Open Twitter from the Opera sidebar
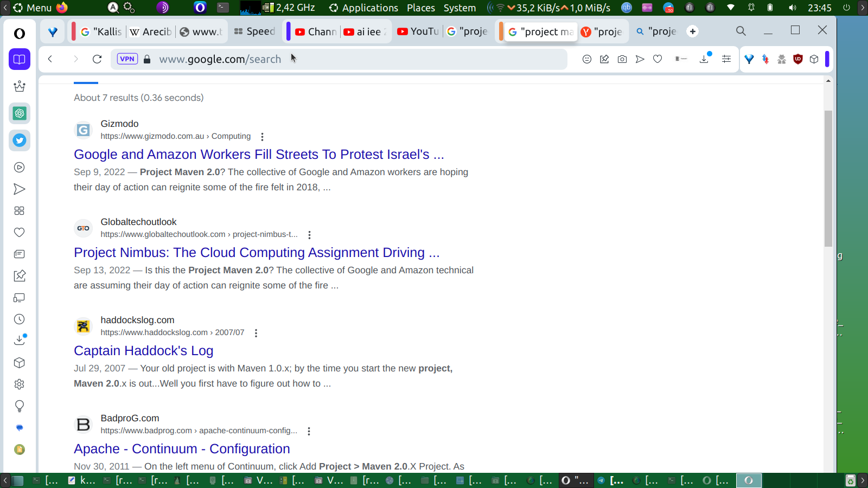Viewport: 868px width, 488px height. (20, 140)
